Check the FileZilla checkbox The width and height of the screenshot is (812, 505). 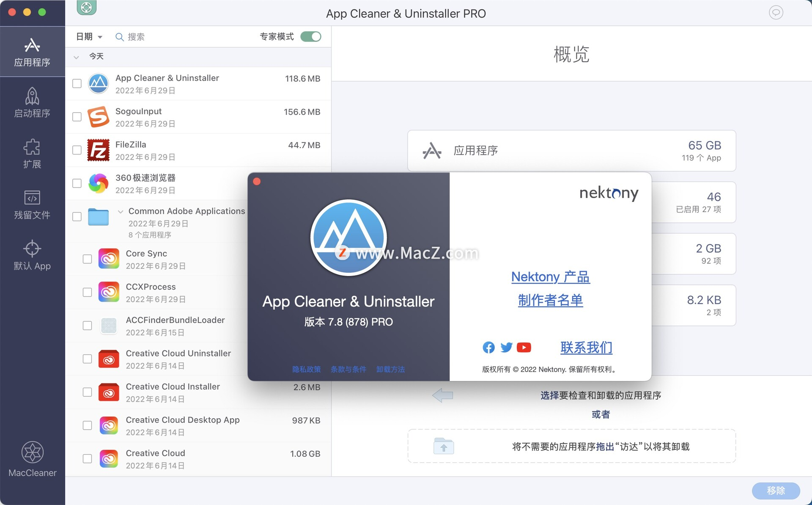tap(77, 150)
